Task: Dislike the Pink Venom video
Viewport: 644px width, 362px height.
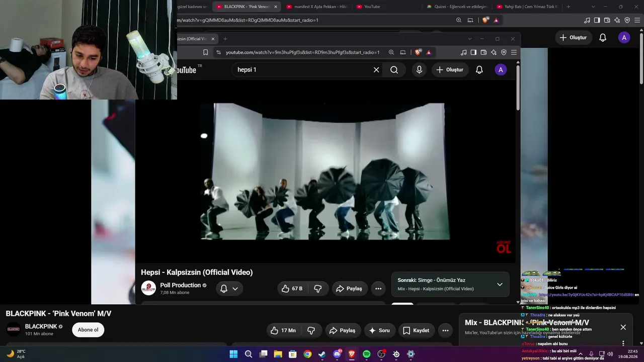Action: pyautogui.click(x=311, y=330)
